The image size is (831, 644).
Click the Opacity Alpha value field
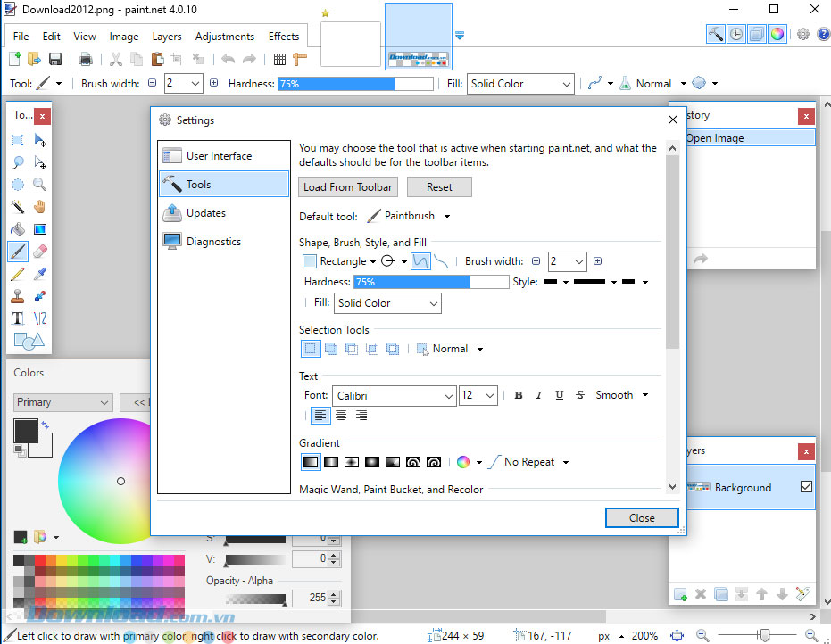click(x=311, y=598)
